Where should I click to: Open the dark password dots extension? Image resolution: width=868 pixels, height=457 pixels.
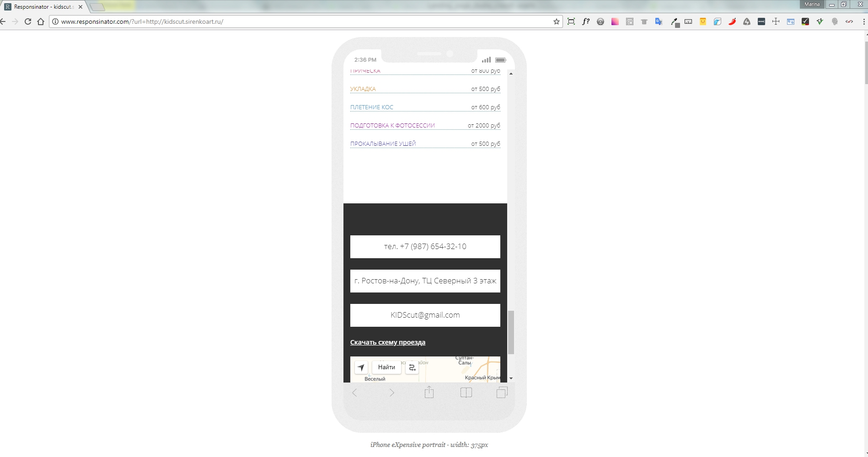[761, 21]
